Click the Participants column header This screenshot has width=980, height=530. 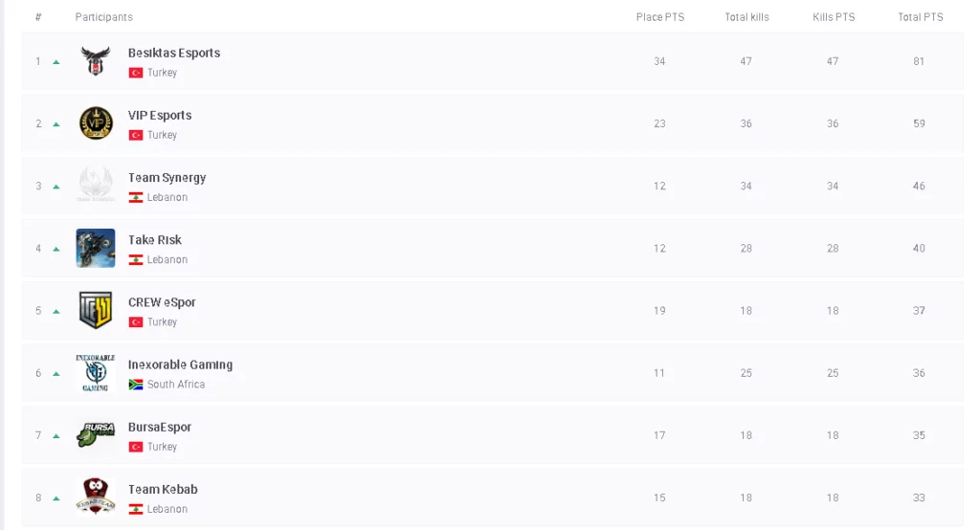pos(104,17)
